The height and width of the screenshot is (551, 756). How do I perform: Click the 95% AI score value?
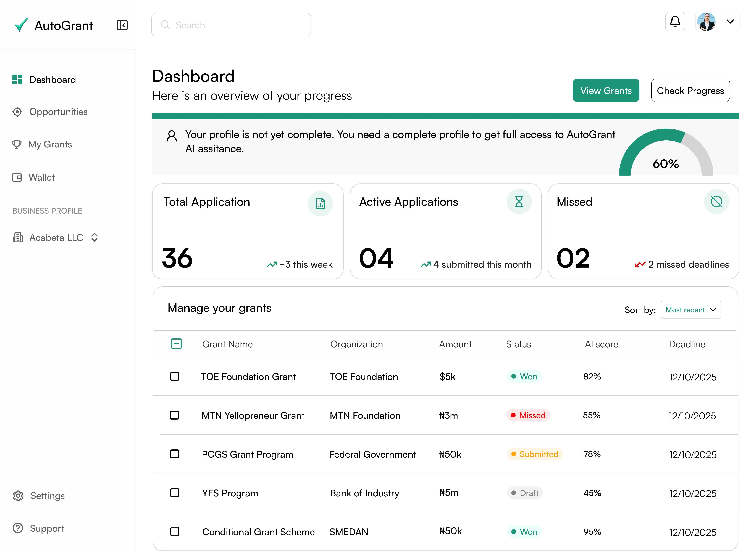592,532
